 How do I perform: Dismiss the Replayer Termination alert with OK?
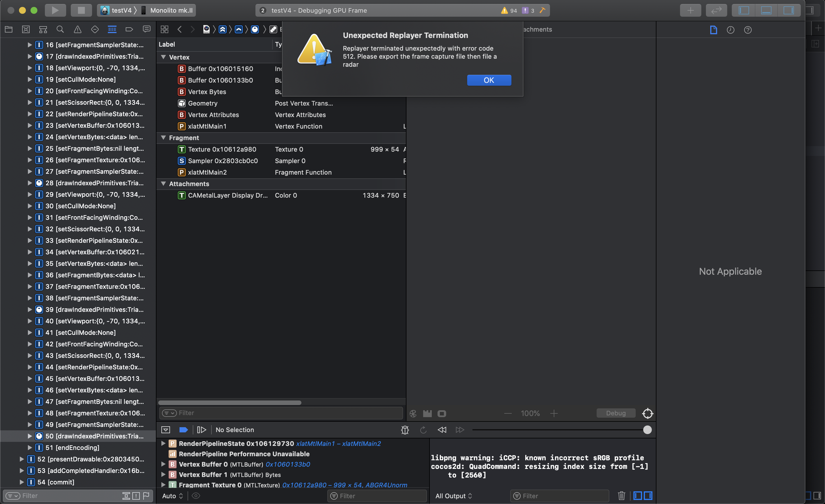tap(489, 80)
